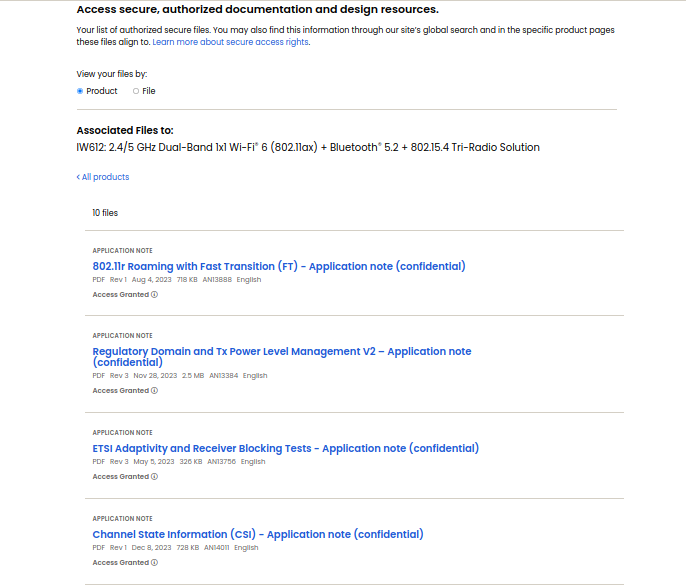Open Learn more about secure access rights

[x=230, y=42]
